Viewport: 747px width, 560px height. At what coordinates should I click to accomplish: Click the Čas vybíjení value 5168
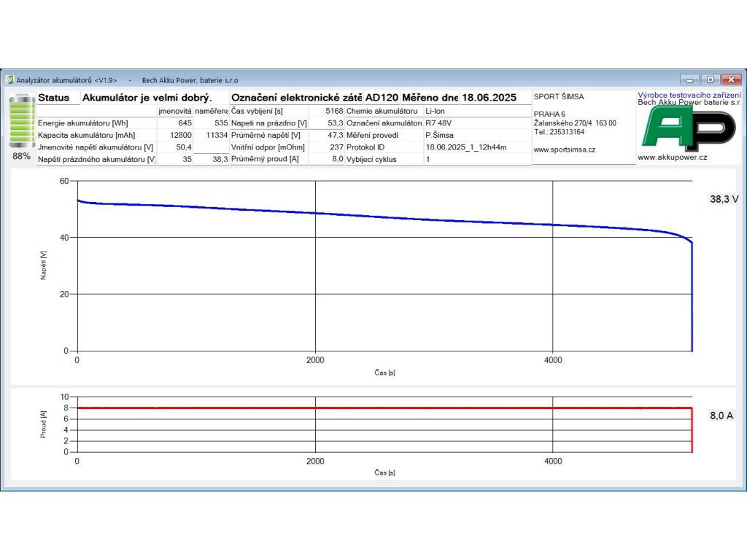(327, 111)
